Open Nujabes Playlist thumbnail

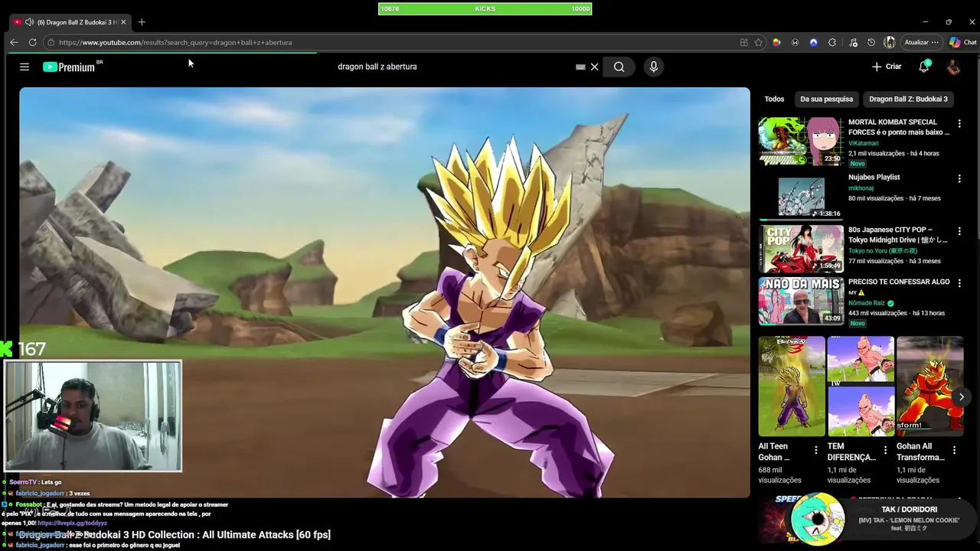(801, 197)
